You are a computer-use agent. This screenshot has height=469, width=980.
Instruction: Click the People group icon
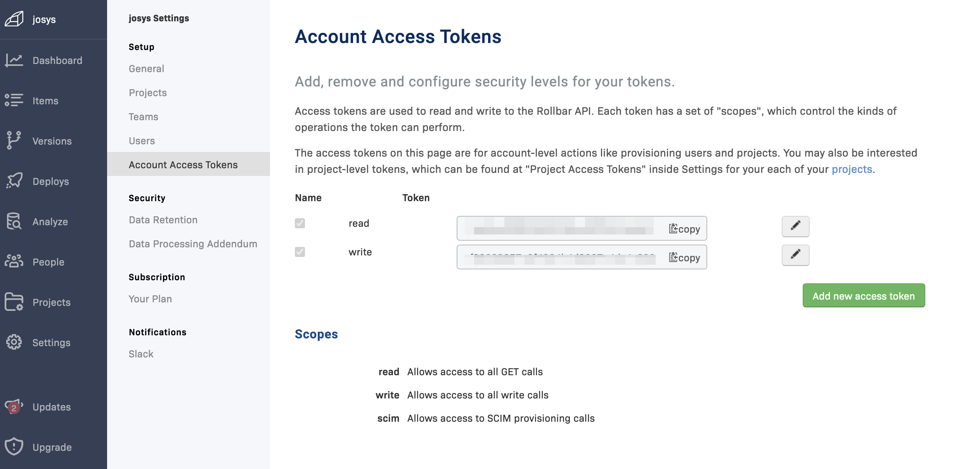pyautogui.click(x=14, y=261)
